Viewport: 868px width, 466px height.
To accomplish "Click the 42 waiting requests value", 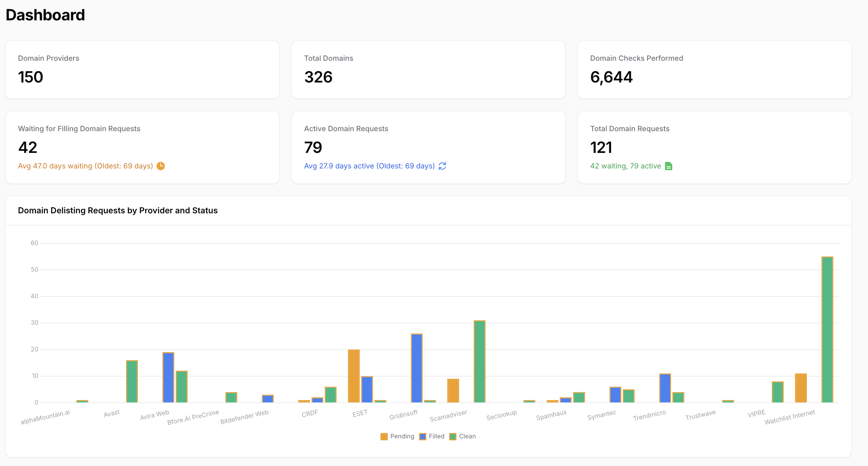I will click(28, 148).
